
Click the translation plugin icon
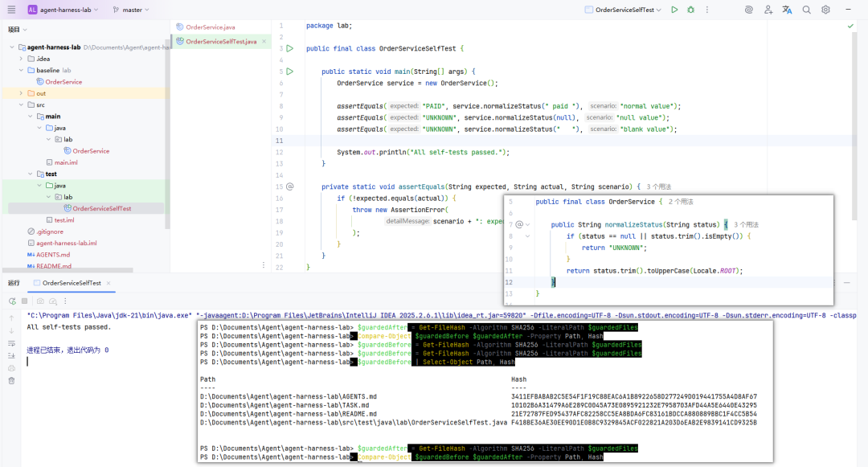pyautogui.click(x=787, y=10)
